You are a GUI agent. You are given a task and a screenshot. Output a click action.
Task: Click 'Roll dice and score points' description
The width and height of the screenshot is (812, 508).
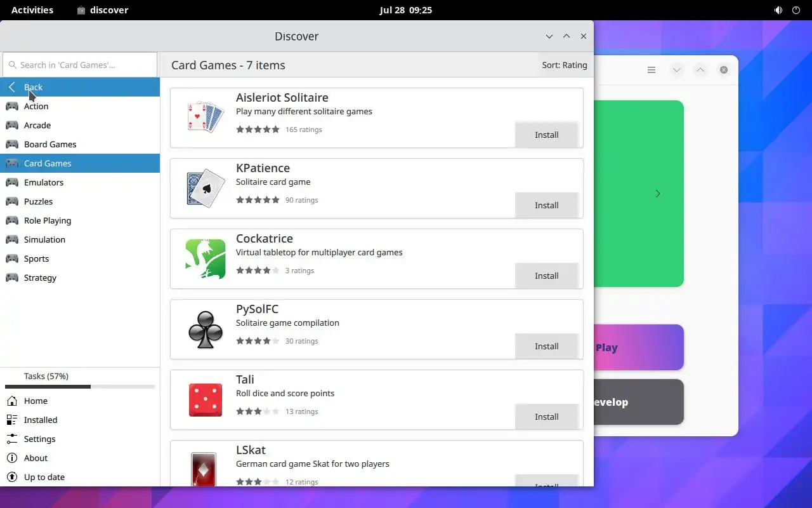285,393
